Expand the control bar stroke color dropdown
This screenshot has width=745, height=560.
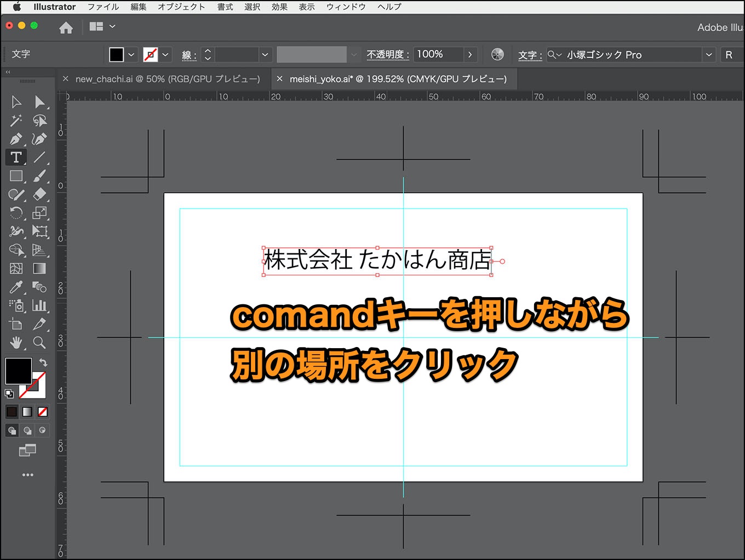(x=165, y=55)
